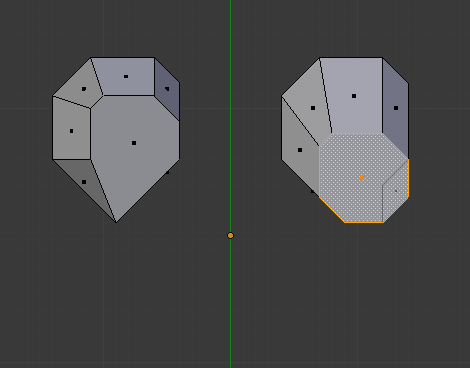Viewport: 470px width, 368px height.
Task: Select the lower-left face of right mesh
Action: [300, 150]
